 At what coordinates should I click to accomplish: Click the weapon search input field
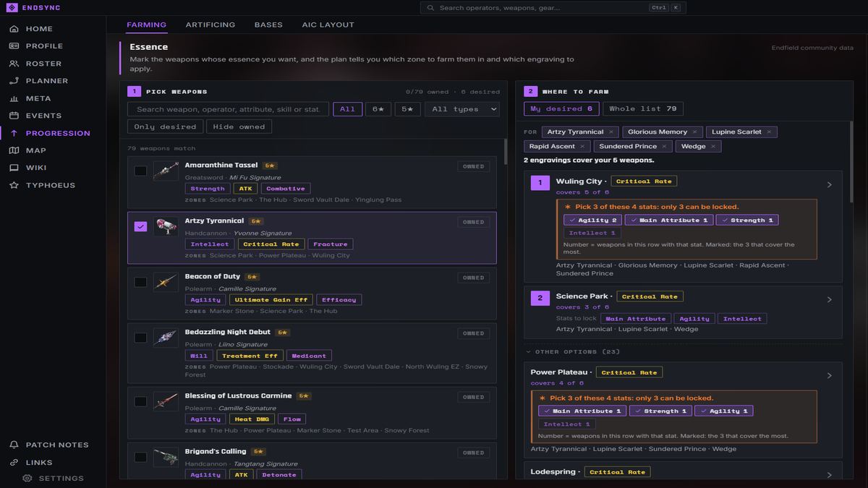point(229,109)
